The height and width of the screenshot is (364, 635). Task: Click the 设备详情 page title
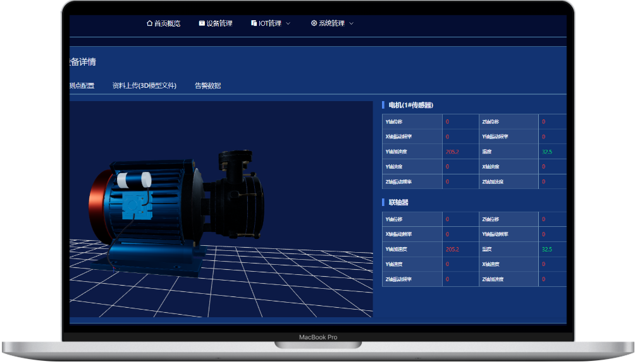pos(82,63)
